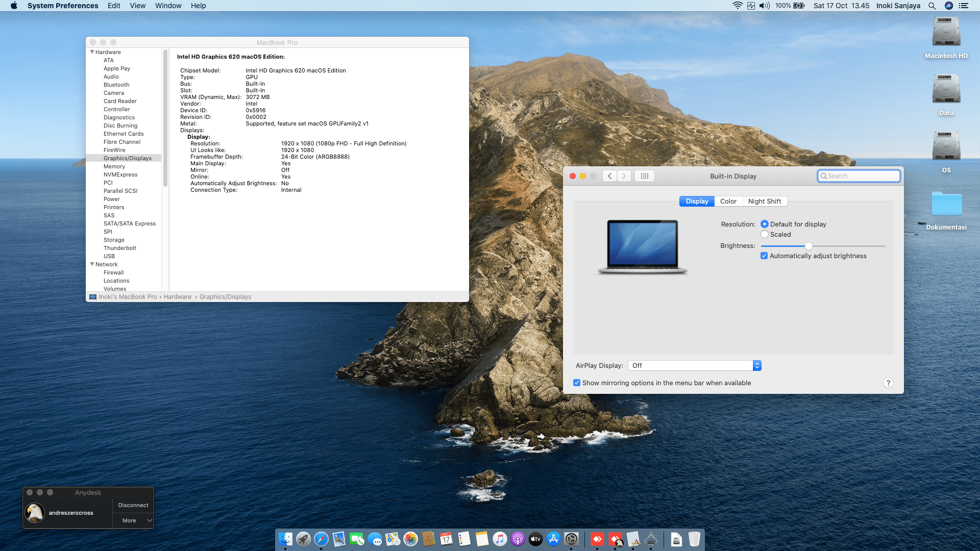This screenshot has width=980, height=551.
Task: Open Podcasts in the Dock
Action: coord(518,539)
